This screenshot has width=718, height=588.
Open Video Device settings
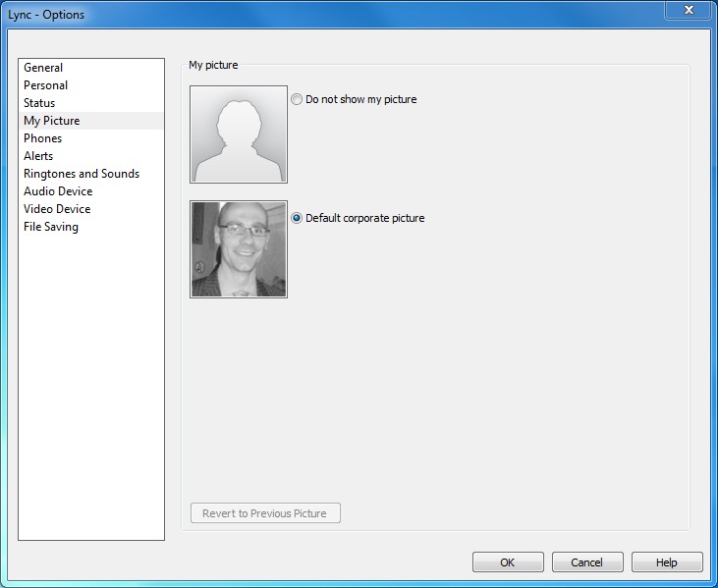pyautogui.click(x=91, y=209)
